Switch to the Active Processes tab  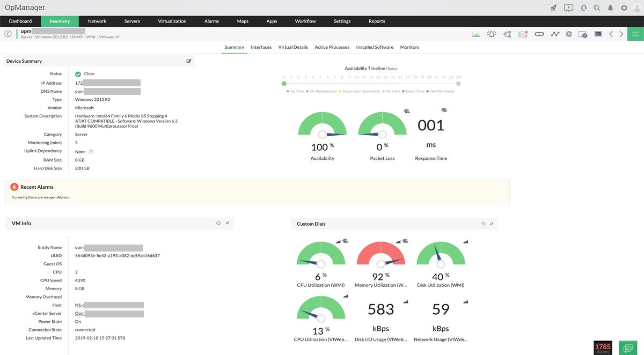coord(332,47)
